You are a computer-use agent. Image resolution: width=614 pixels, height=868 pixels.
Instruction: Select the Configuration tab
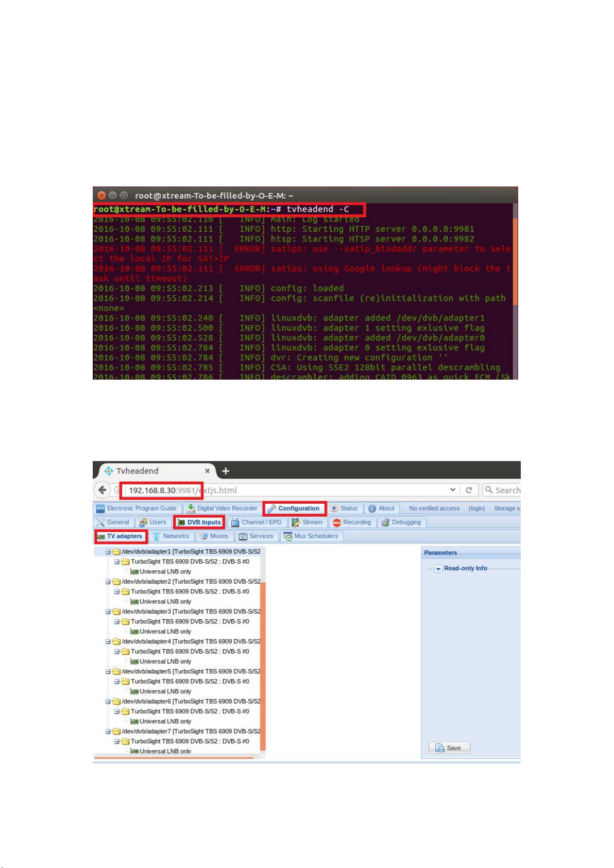click(294, 508)
